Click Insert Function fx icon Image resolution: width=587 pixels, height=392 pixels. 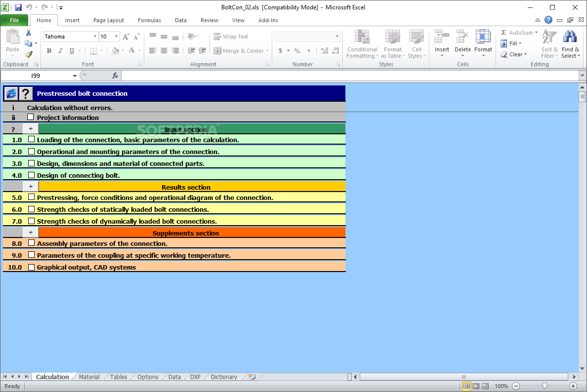[115, 76]
